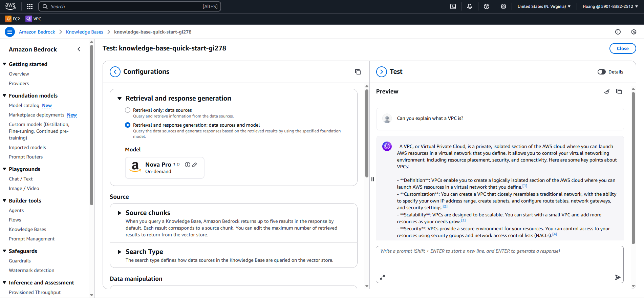Collapse the Safeguards sidebar group
This screenshot has height=298, width=644.
4,251
